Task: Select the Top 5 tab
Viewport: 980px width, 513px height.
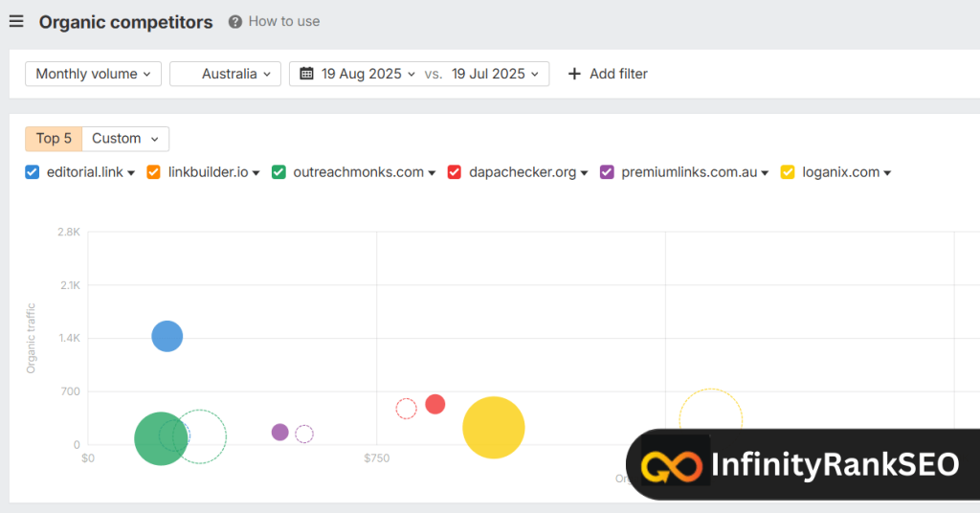Action: (x=54, y=139)
